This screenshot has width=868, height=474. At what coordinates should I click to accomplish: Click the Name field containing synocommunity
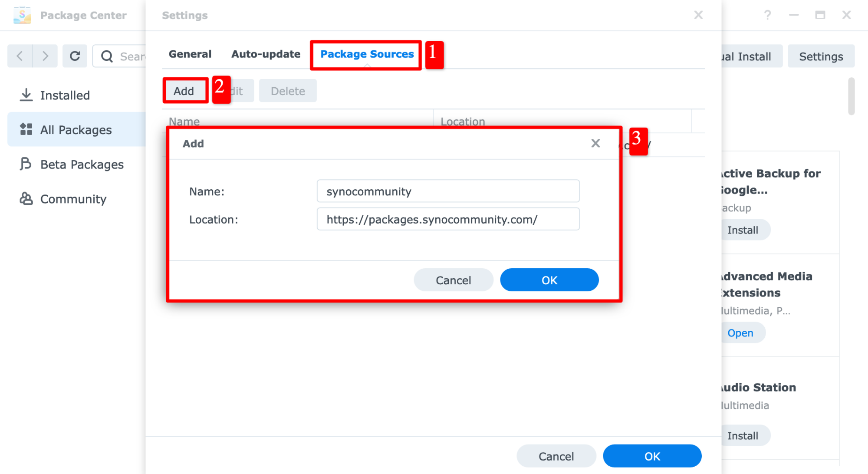[448, 191]
